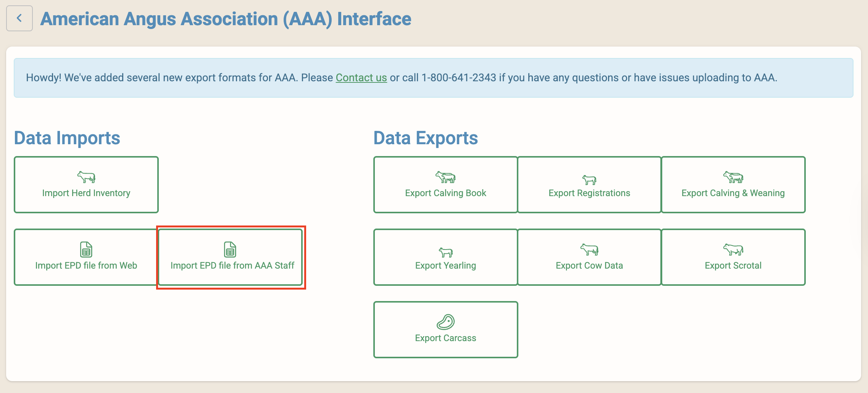Click the steak icon in Export Carcass
This screenshot has width=868, height=393.
click(445, 322)
